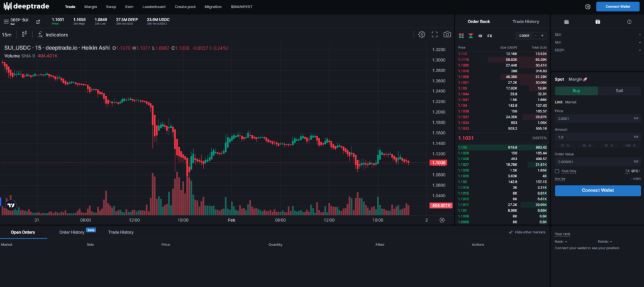Image resolution: width=644 pixels, height=287 pixels.
Task: Open external link icon next to DEEP-SUI
Action: (x=37, y=21)
